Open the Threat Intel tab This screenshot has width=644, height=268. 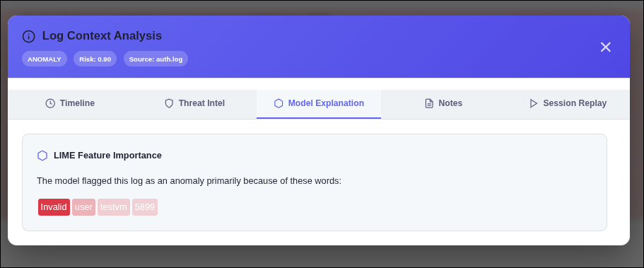194,104
